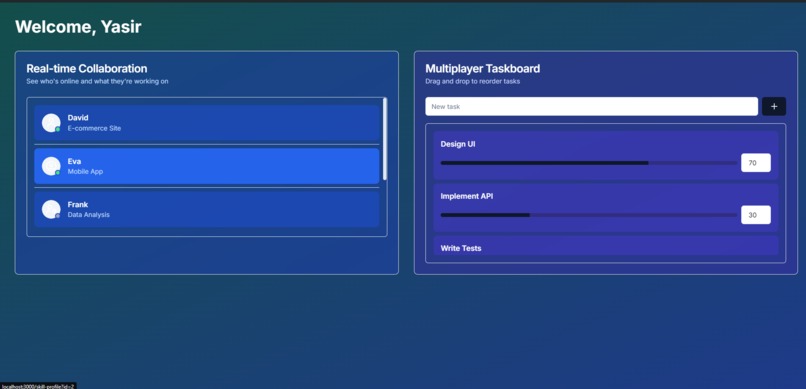Click the collaborators list scrollbar
806x389 pixels.
pos(385,139)
